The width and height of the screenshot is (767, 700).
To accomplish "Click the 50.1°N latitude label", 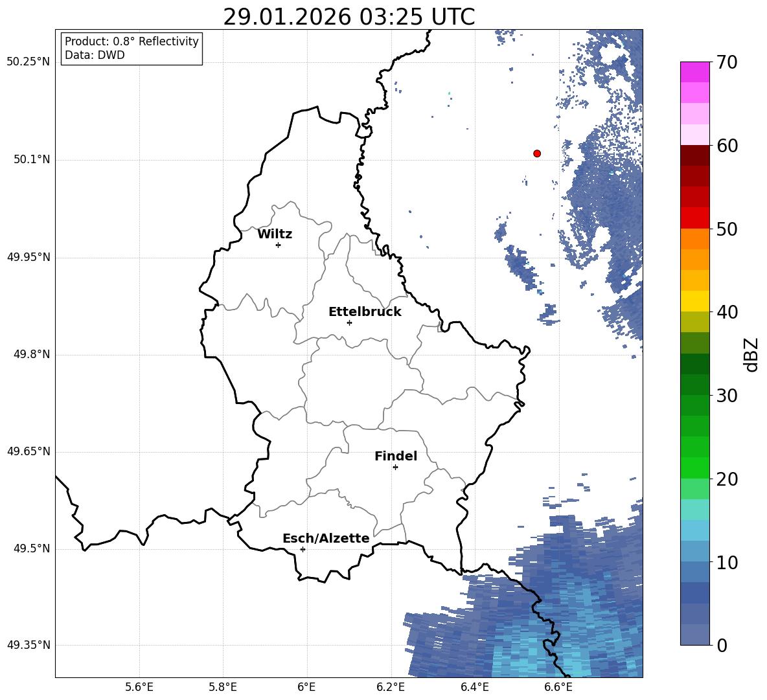I will 32,159.
